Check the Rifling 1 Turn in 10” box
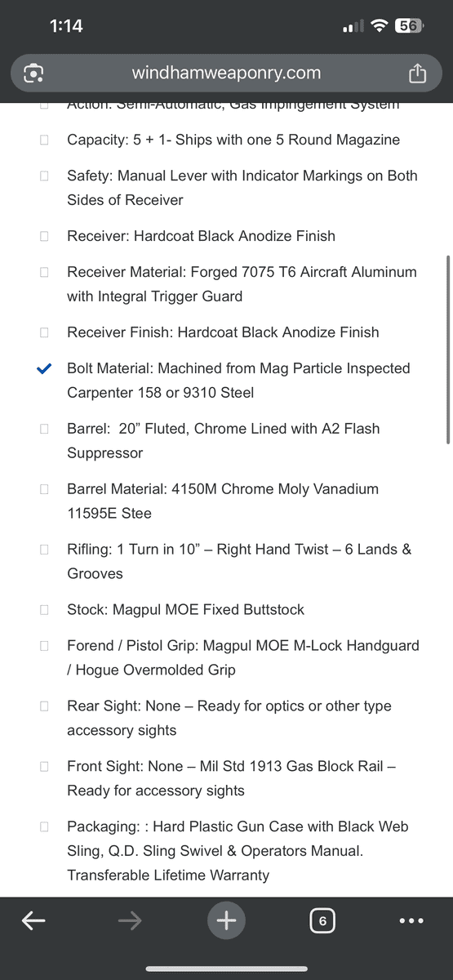Image resolution: width=453 pixels, height=980 pixels. coord(44,550)
